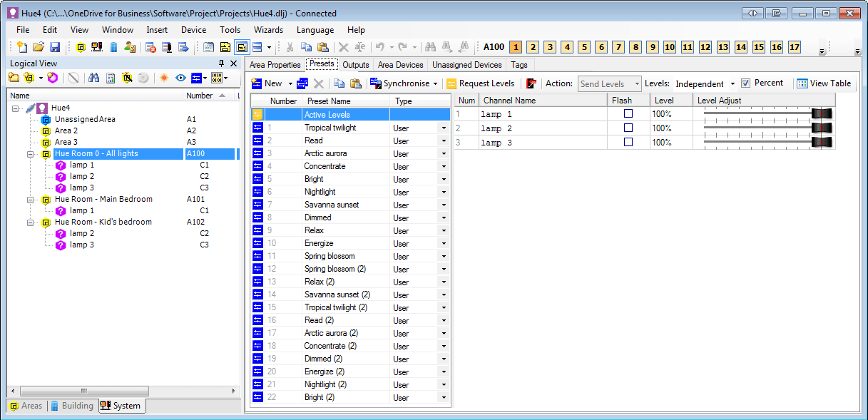This screenshot has height=420, width=868.
Task: Collapse the Hue Room - Main Bedroom node
Action: click(31, 200)
